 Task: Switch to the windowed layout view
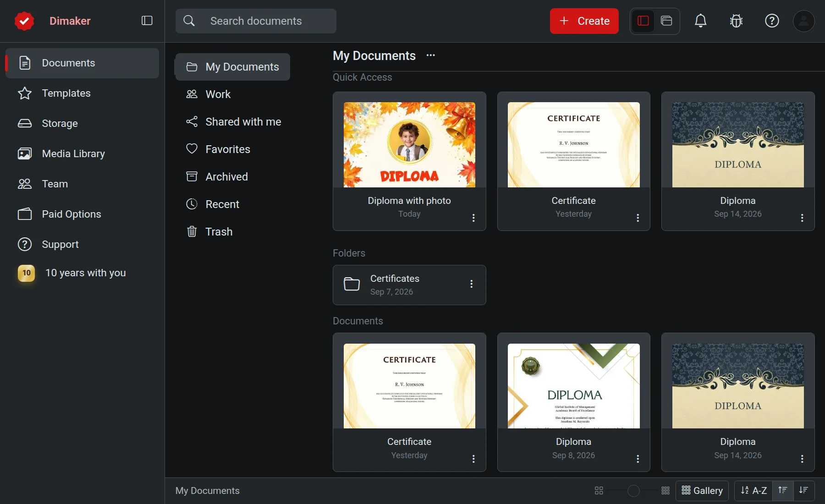point(666,21)
